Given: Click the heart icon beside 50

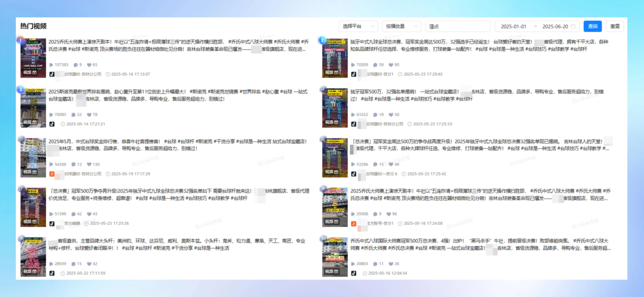Looking at the screenshot, I should [391, 115].
